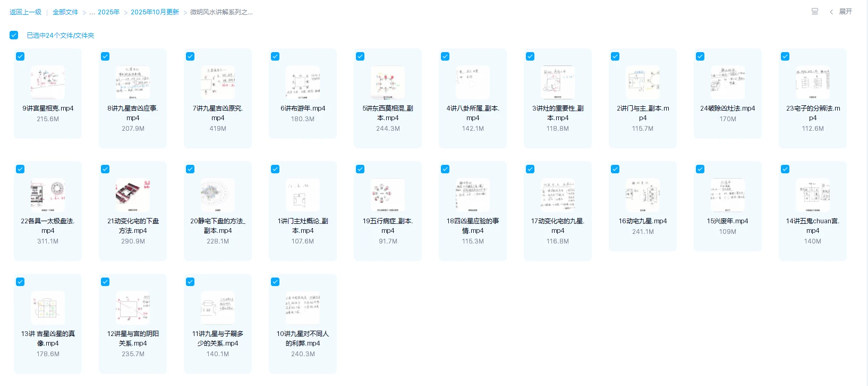Open the 8讲九星吉凶应事.mp4 video thumbnail
868x386 pixels.
133,82
